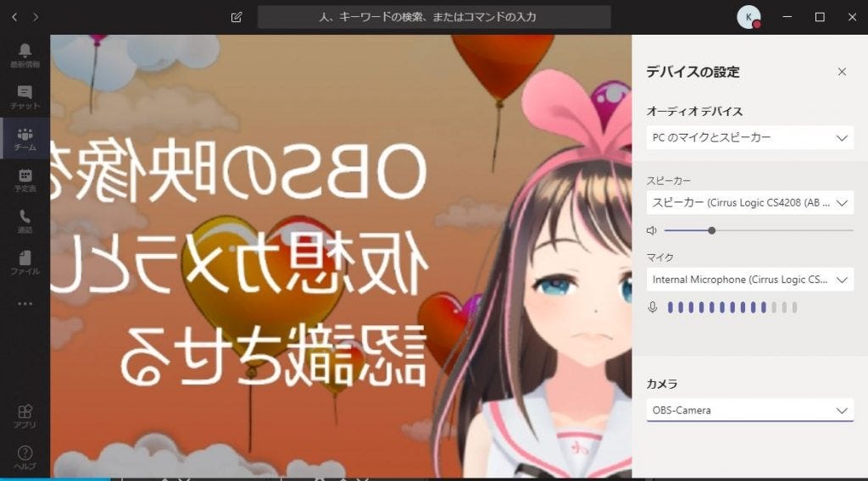Close the device settings panel
This screenshot has width=868, height=481.
[x=842, y=72]
